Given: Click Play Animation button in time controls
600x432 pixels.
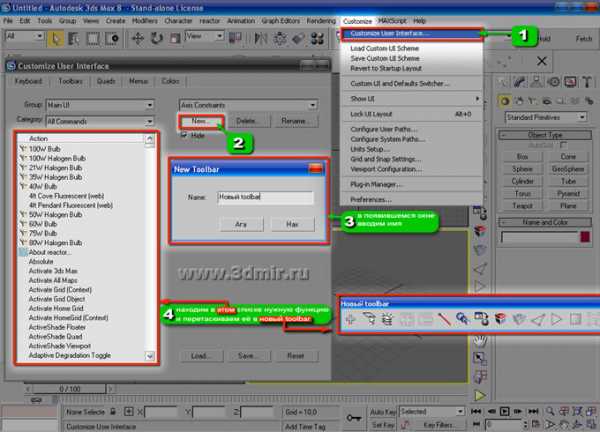Looking at the screenshot, I should 505,411.
